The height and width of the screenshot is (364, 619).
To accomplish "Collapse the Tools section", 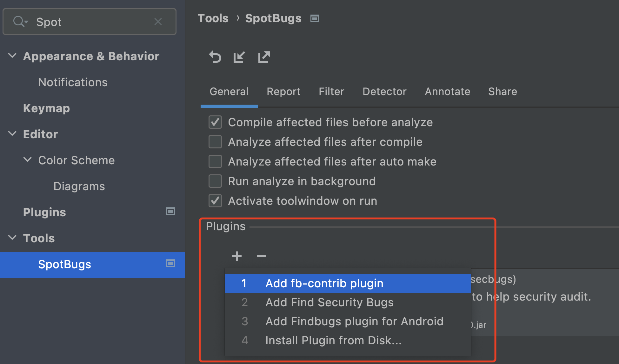I will [x=12, y=237].
